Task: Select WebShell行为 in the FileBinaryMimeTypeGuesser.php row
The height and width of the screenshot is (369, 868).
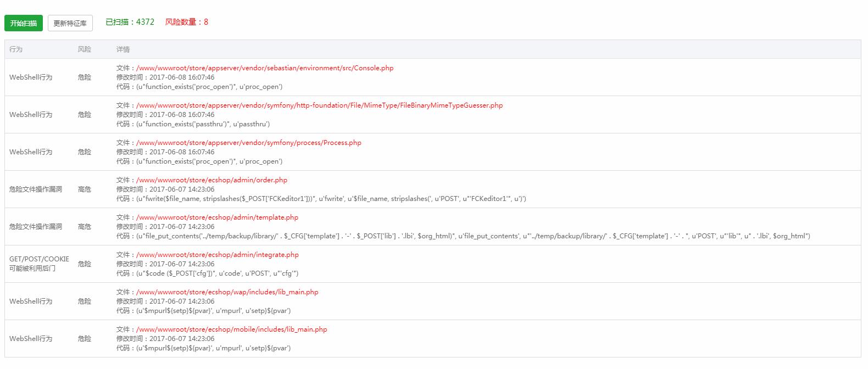Action: click(x=31, y=115)
